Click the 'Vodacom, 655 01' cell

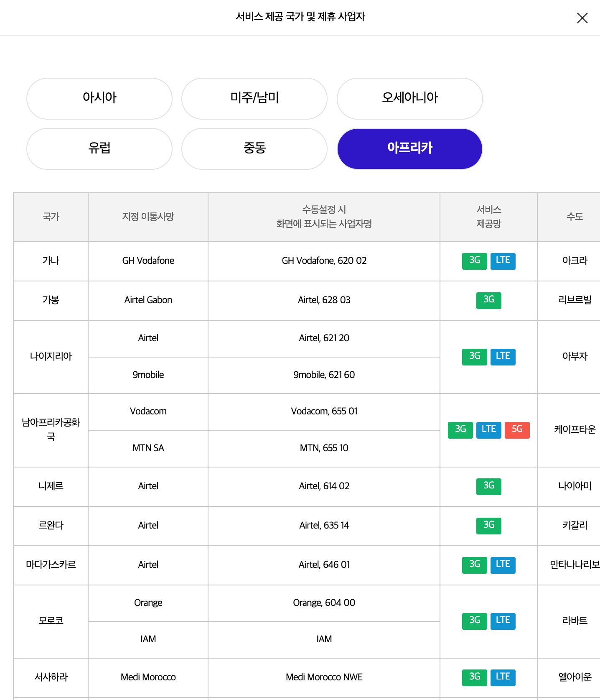tap(324, 412)
